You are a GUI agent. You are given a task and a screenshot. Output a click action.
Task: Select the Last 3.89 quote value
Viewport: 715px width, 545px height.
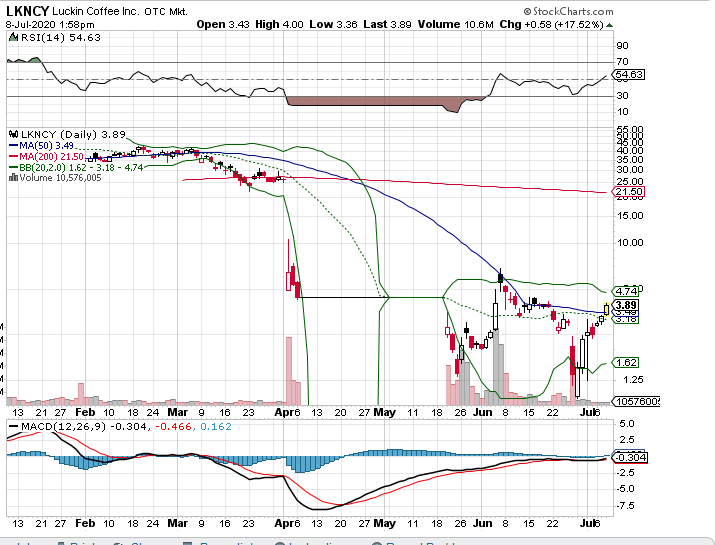pyautogui.click(x=387, y=25)
